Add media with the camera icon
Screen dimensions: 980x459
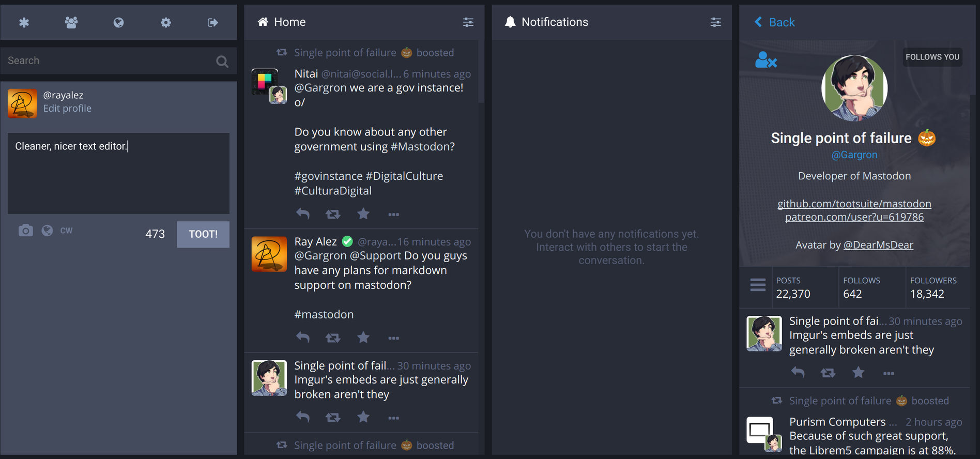tap(25, 231)
